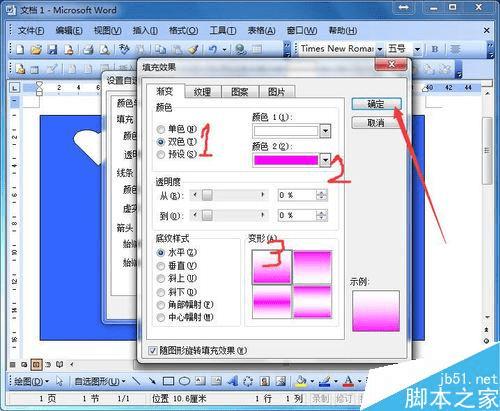The width and height of the screenshot is (500, 411).
Task: Switch to the 图案 pattern tab
Action: (x=240, y=92)
